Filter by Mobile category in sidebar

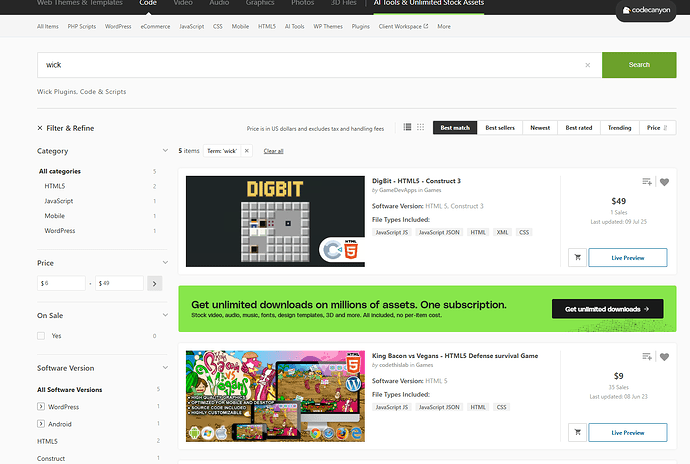pyautogui.click(x=55, y=216)
